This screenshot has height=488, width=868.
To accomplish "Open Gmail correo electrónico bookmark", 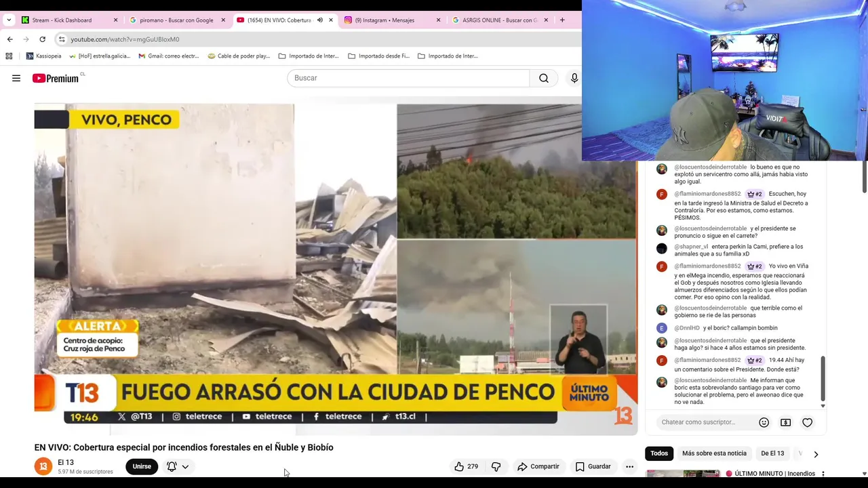I will point(169,56).
